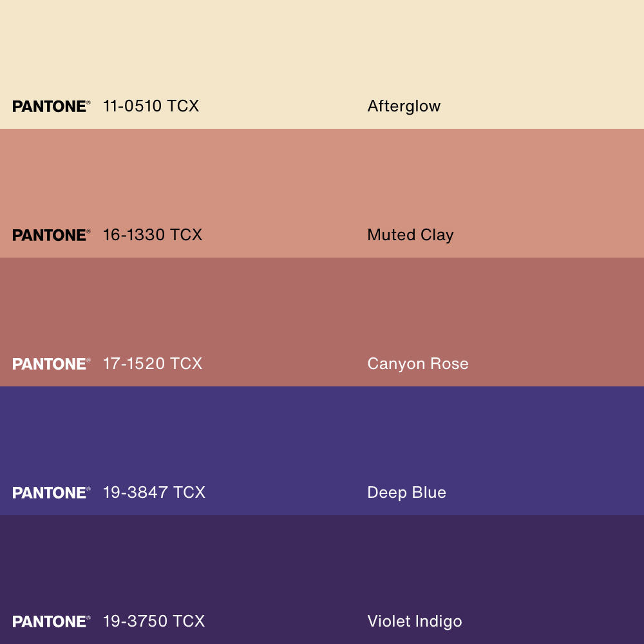
Task: Select the Deep Blue color name
Action: (x=406, y=493)
